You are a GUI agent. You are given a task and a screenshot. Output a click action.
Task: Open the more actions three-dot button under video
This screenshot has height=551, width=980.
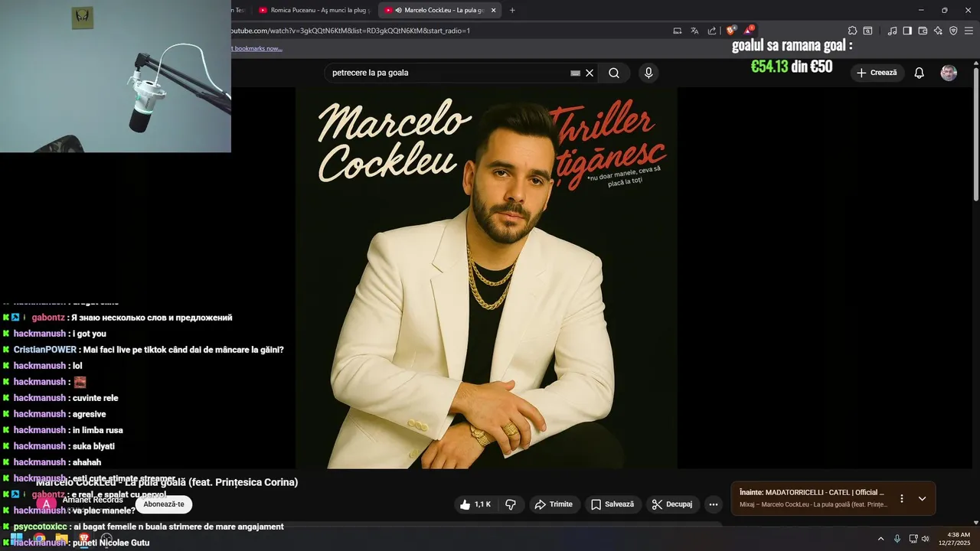click(x=714, y=504)
